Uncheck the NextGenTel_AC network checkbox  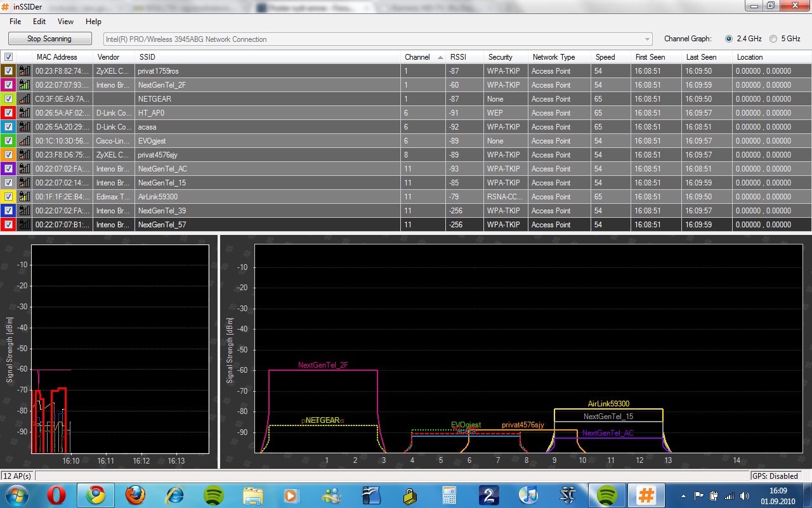click(9, 169)
